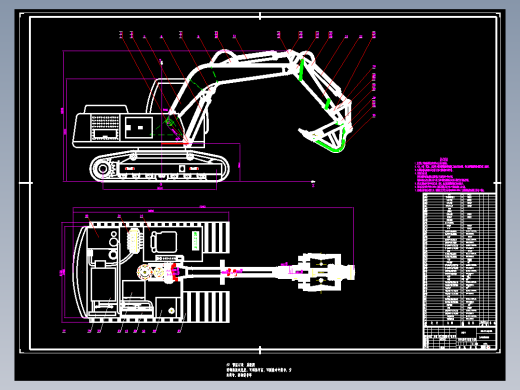Select the counterweight curved rear in plan view
520x390 pixels.
(80, 273)
